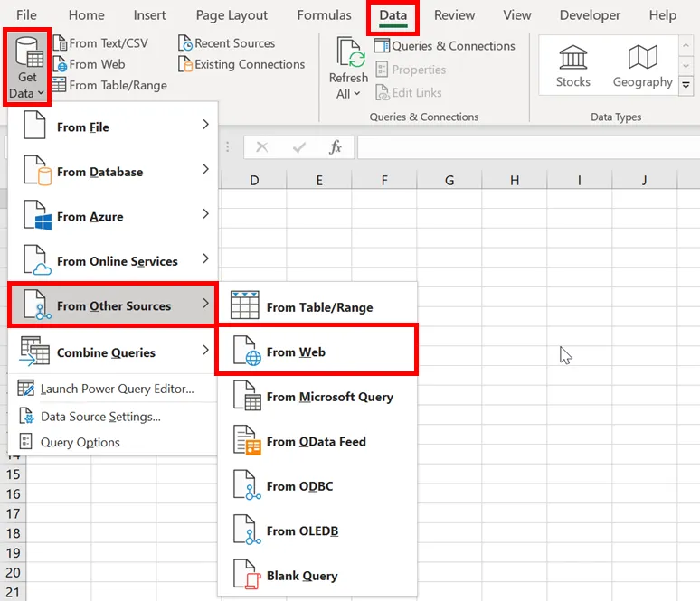Select row 15 header
Image resolution: width=700 pixels, height=601 pixels.
tap(13, 474)
